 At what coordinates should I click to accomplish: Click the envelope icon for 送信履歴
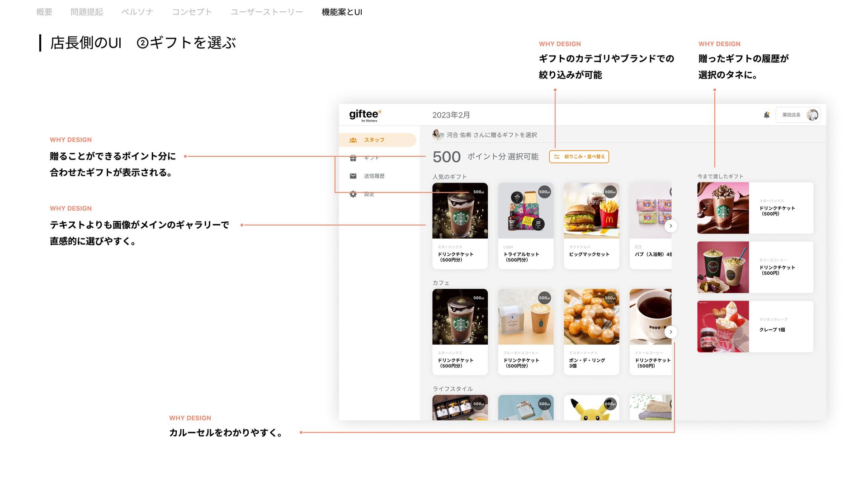tap(353, 176)
